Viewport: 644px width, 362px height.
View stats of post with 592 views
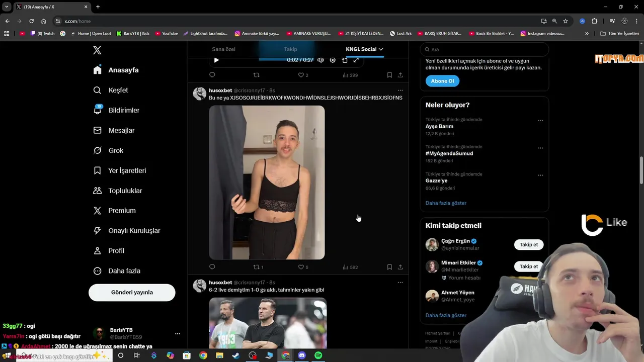350,267
